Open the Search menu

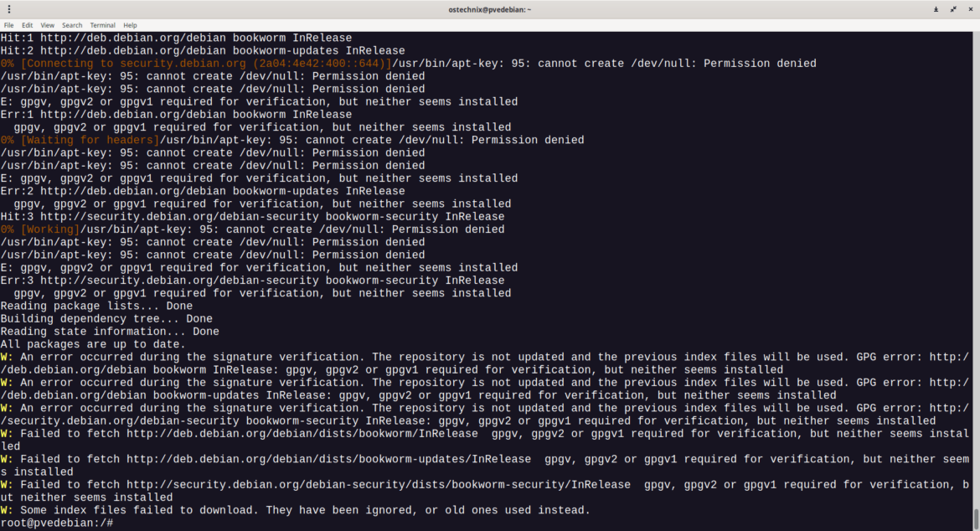71,24
